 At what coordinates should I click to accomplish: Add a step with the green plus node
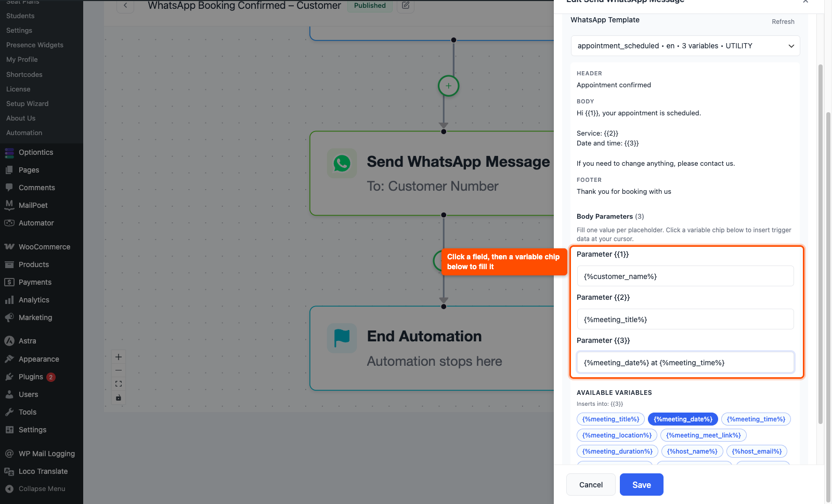coord(448,86)
